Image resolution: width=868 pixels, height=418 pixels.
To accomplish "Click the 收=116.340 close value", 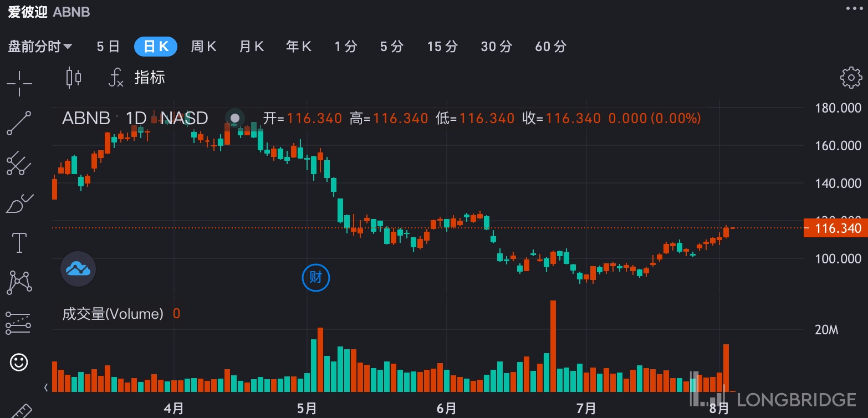I will [561, 118].
